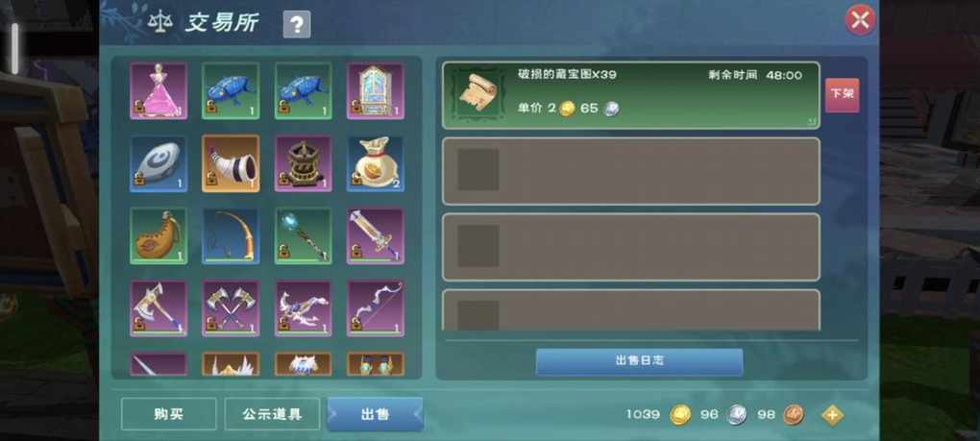Select the crossed double axes item
The width and height of the screenshot is (980, 441).
pos(231,308)
